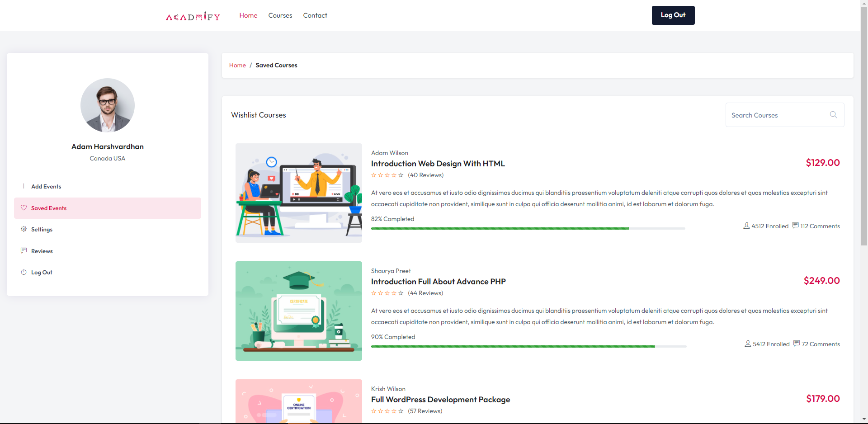Click the 90% Completed progress bar
This screenshot has height=424, width=868.
point(528,346)
